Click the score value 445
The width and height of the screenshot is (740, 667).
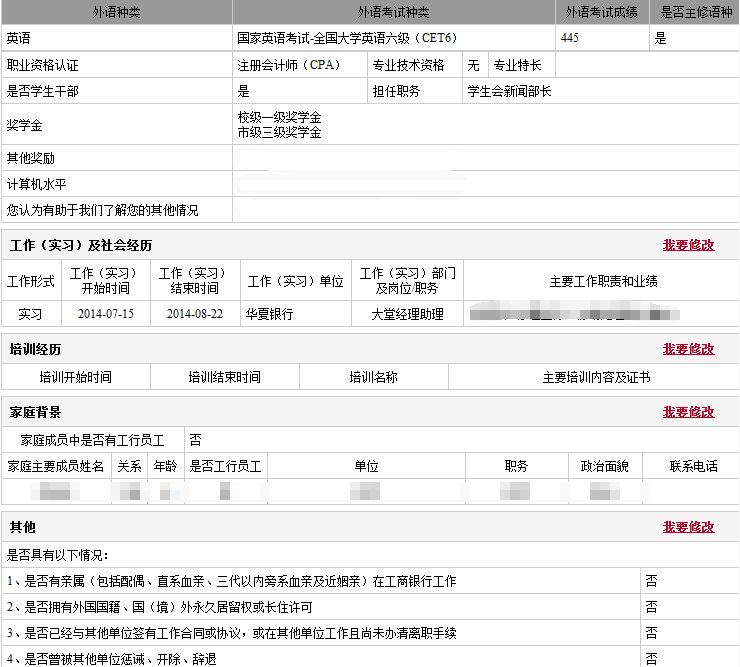click(570, 38)
